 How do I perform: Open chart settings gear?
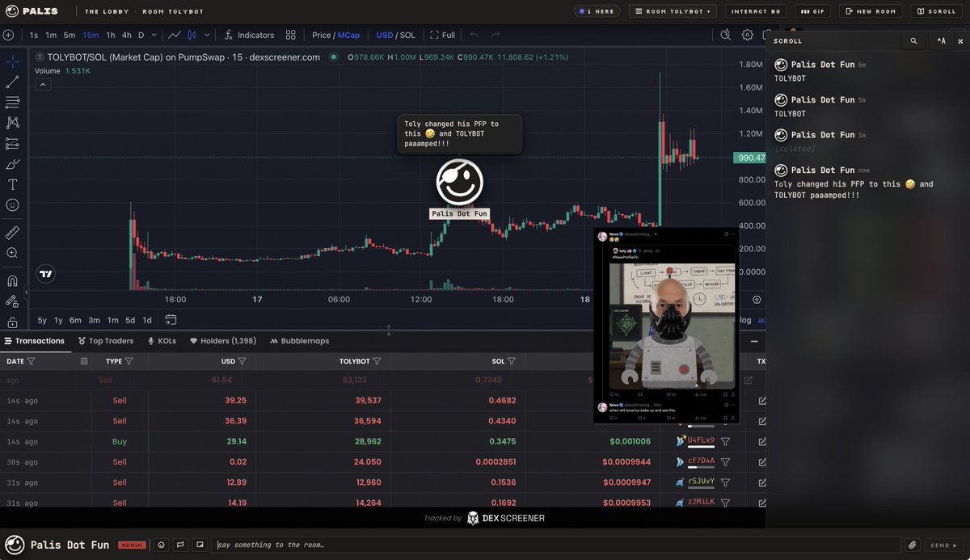tap(748, 35)
